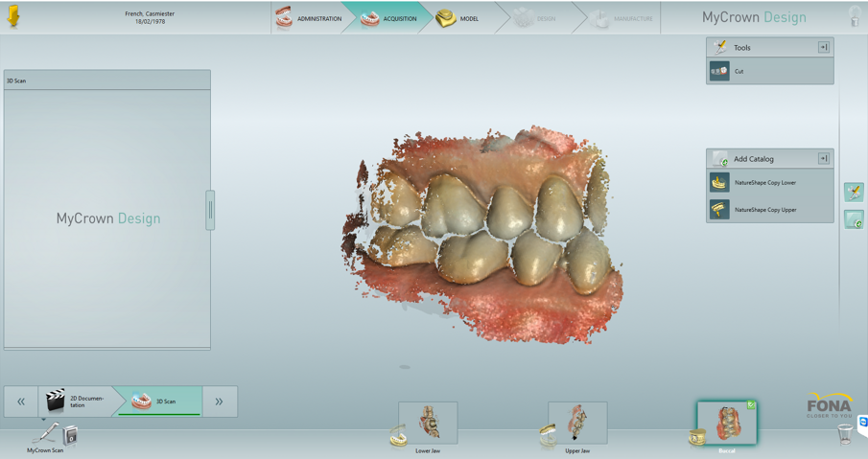Go to next step with double arrow

pos(219,402)
